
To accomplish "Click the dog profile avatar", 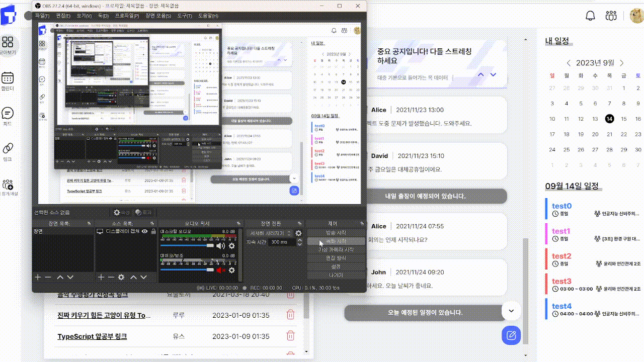I will [x=636, y=16].
